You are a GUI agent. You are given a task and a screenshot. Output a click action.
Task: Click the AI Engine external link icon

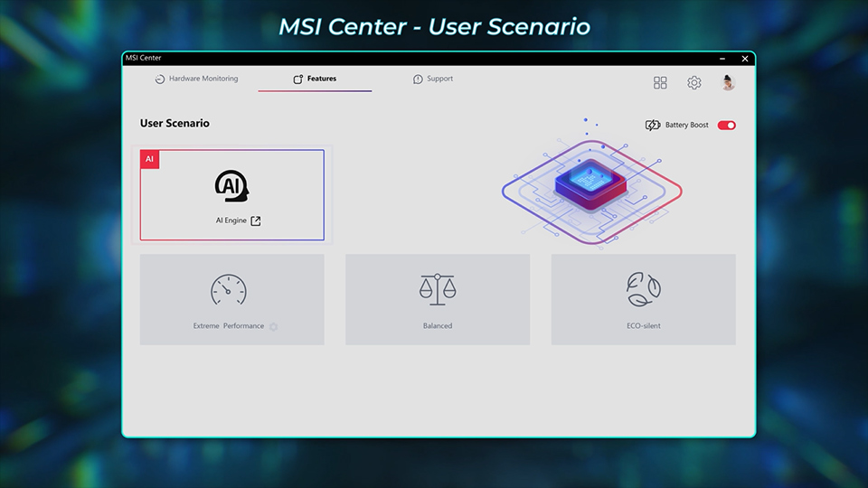(x=256, y=221)
